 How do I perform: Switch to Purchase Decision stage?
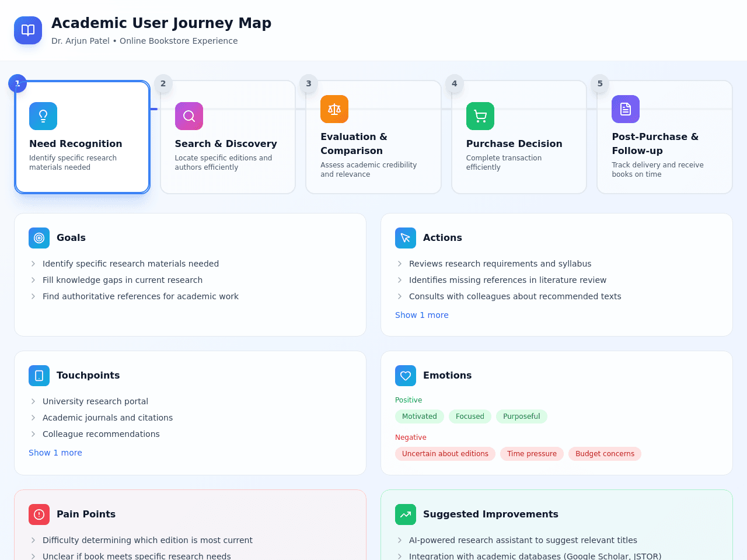tap(519, 137)
